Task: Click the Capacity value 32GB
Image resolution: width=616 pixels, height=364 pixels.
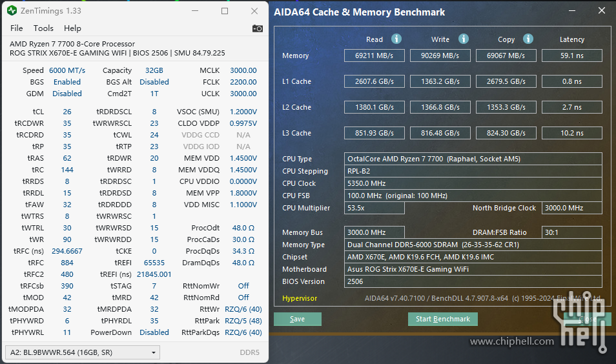Action: (154, 70)
